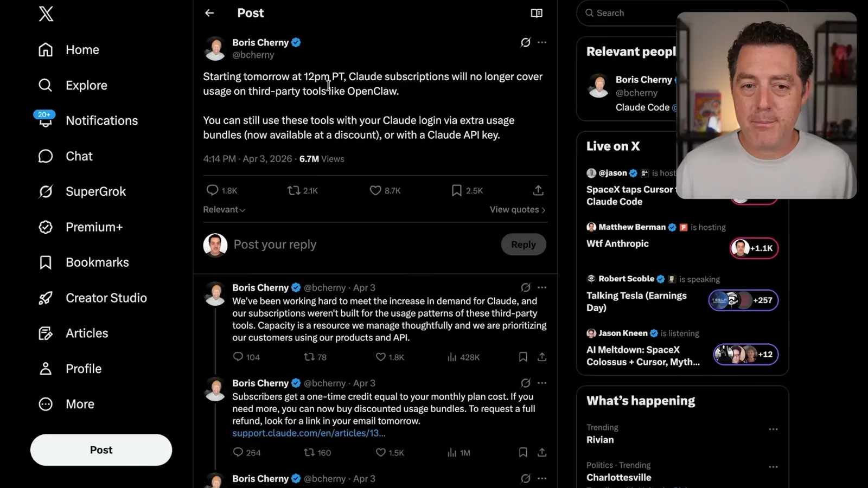Click the Post your reply field

coord(363,245)
